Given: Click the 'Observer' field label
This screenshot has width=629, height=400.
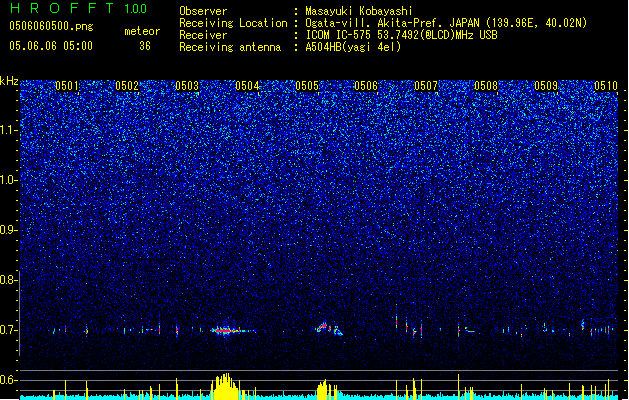Looking at the screenshot, I should coord(203,11).
